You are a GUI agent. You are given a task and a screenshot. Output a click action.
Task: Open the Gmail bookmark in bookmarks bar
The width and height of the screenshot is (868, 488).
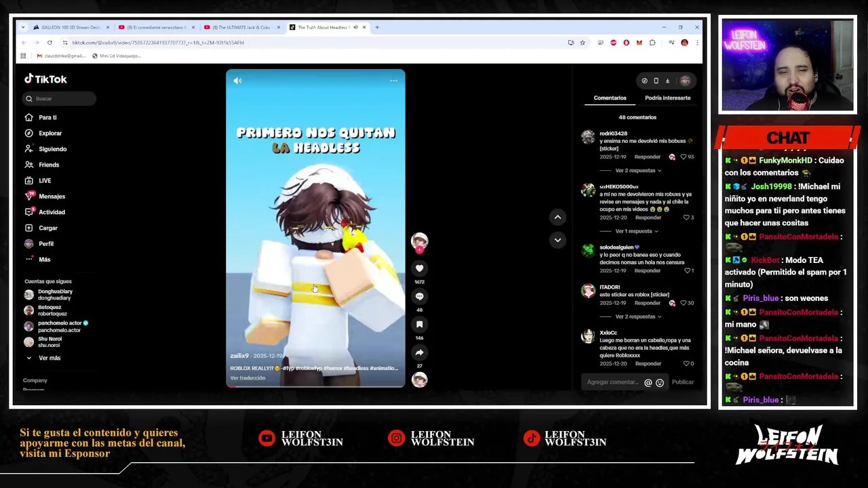coord(60,56)
